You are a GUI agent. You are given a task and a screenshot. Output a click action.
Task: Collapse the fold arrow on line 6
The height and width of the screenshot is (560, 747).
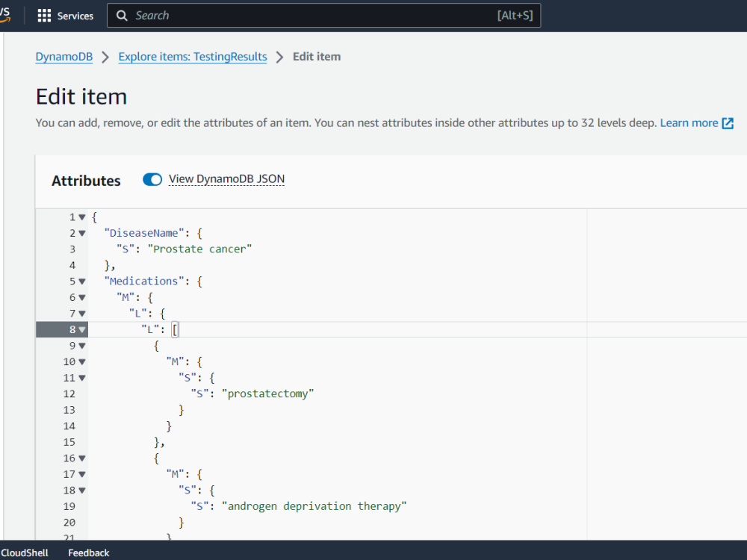(x=82, y=298)
